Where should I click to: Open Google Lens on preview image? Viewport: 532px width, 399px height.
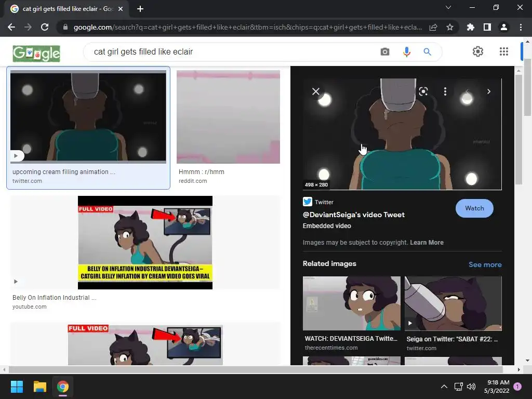pos(423,91)
